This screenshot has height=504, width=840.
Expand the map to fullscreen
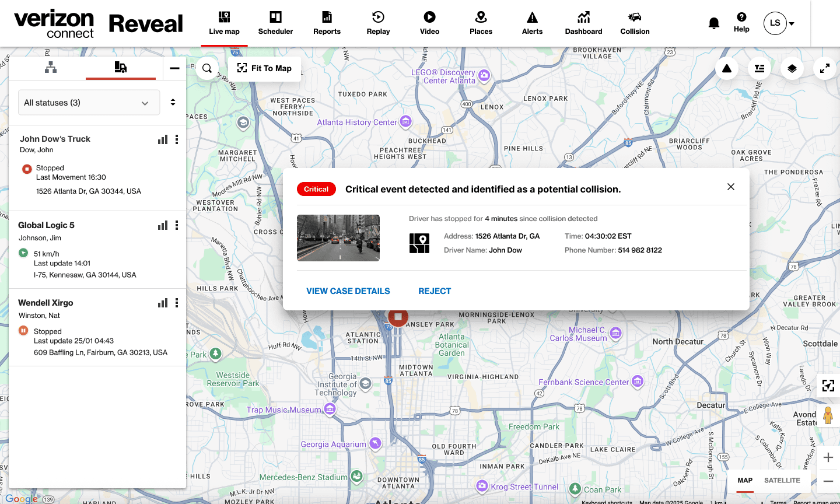(x=825, y=68)
